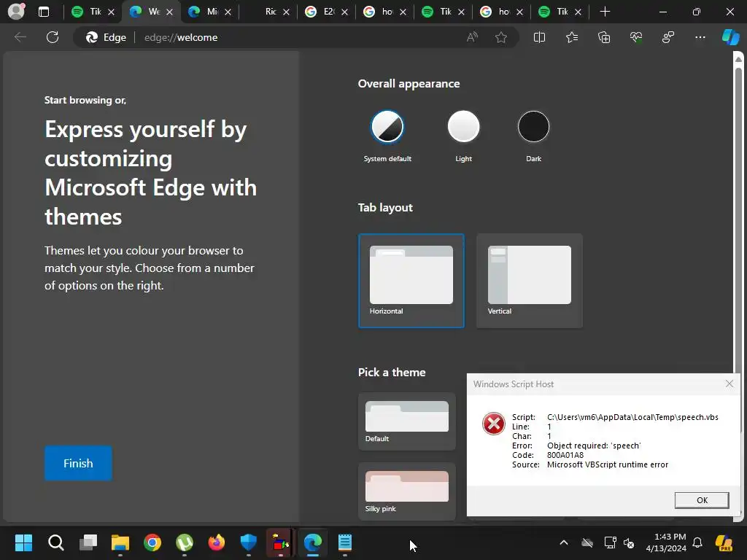Click the script path speech.vbs text
747x560 pixels.
pyautogui.click(x=632, y=417)
